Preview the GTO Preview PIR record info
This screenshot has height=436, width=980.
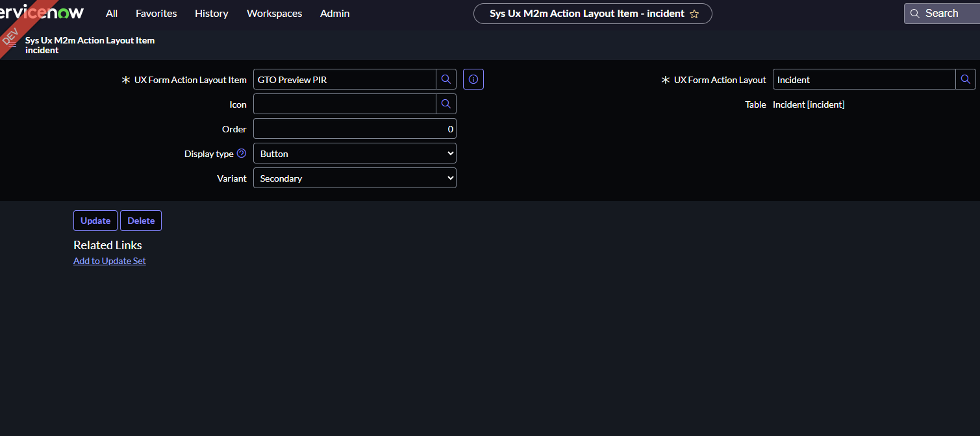pos(473,79)
